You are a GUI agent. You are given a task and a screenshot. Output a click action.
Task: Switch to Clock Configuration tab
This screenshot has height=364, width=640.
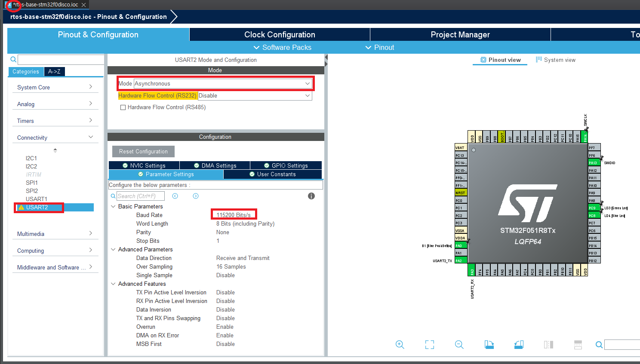(x=280, y=35)
